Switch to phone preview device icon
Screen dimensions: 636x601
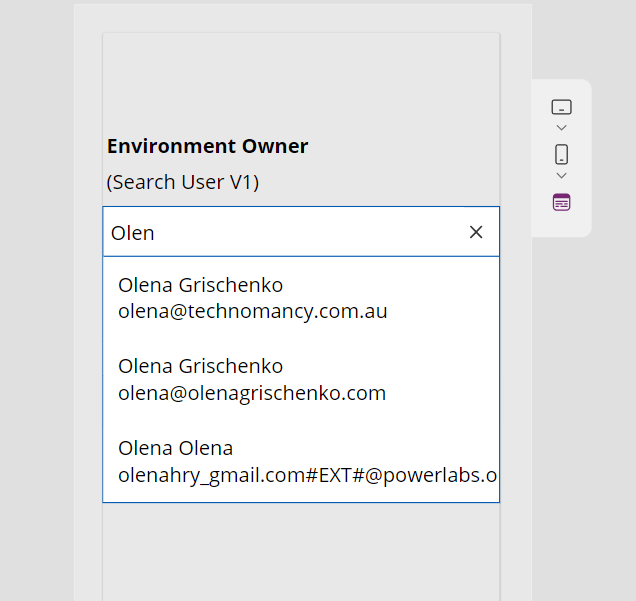(x=561, y=155)
